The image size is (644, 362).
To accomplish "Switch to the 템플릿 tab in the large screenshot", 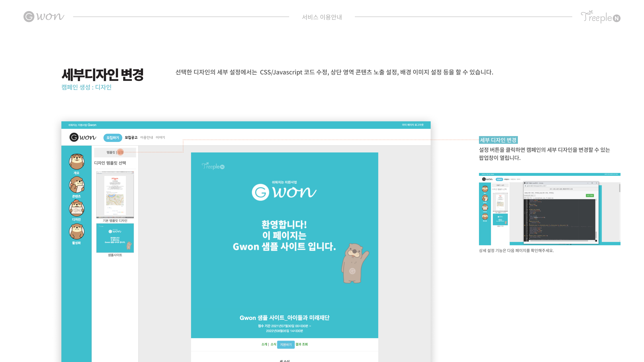I will coord(111,152).
